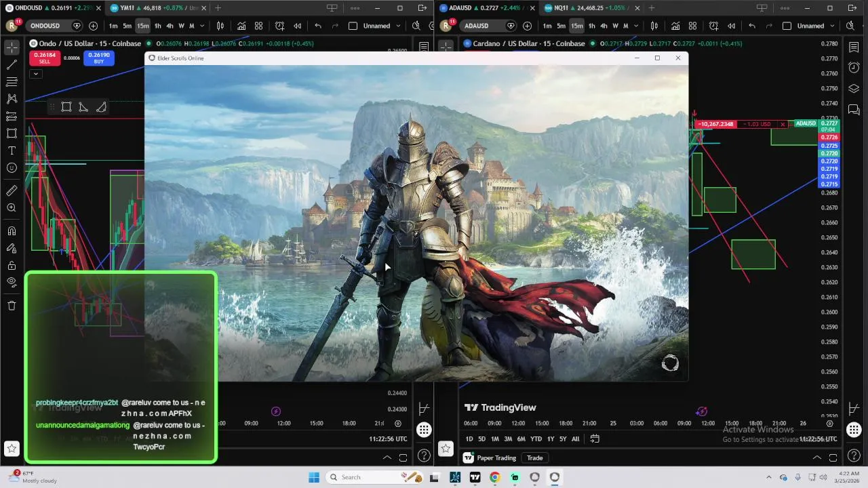Switch ONDOUSD chart to 1m interval
The image size is (868, 488).
click(113, 26)
